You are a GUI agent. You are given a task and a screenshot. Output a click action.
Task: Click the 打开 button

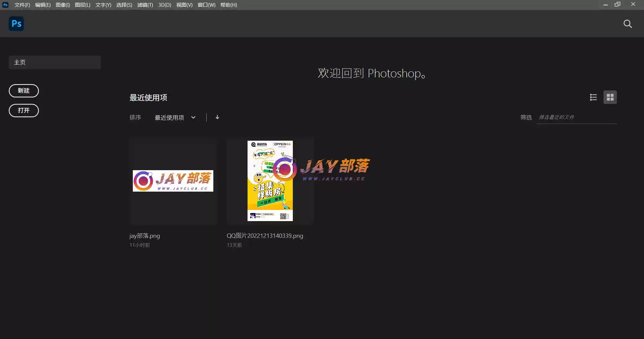(23, 111)
